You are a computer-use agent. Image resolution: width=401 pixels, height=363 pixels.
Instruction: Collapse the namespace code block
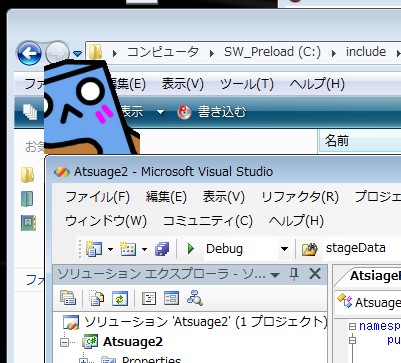point(352,326)
